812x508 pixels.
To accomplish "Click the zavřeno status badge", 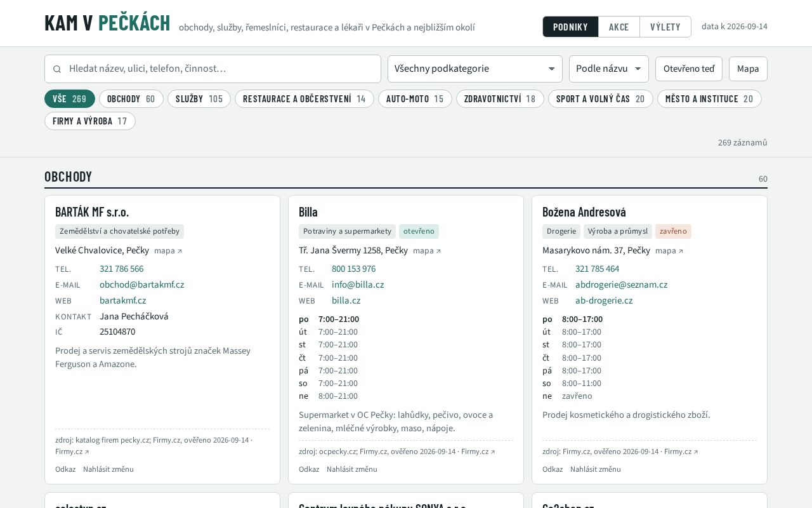I will 673,231.
